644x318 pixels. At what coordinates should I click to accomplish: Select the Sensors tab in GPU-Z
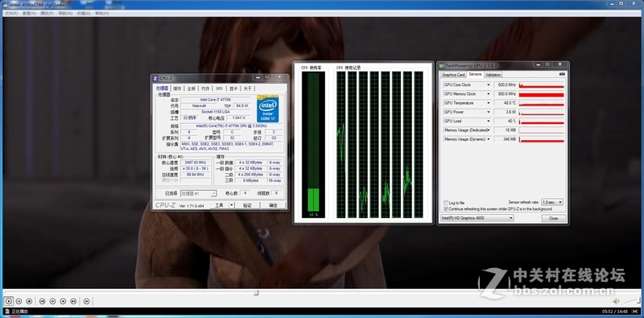pyautogui.click(x=475, y=74)
